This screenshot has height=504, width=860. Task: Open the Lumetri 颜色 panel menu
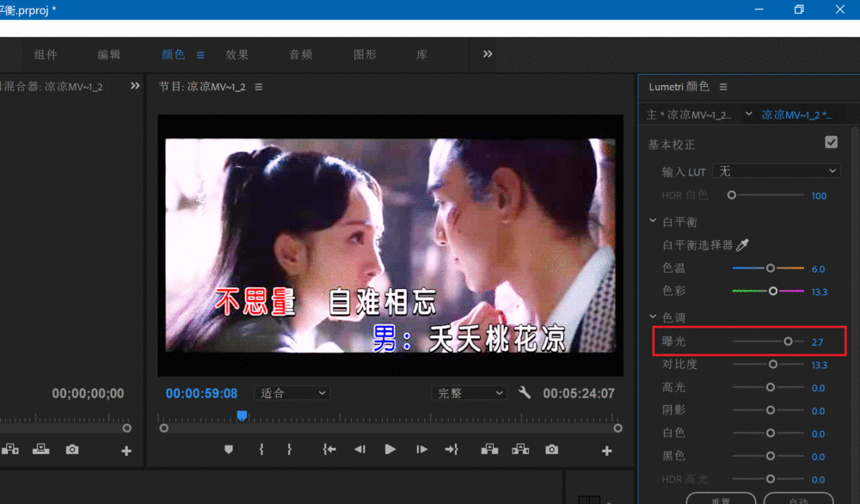(x=723, y=85)
